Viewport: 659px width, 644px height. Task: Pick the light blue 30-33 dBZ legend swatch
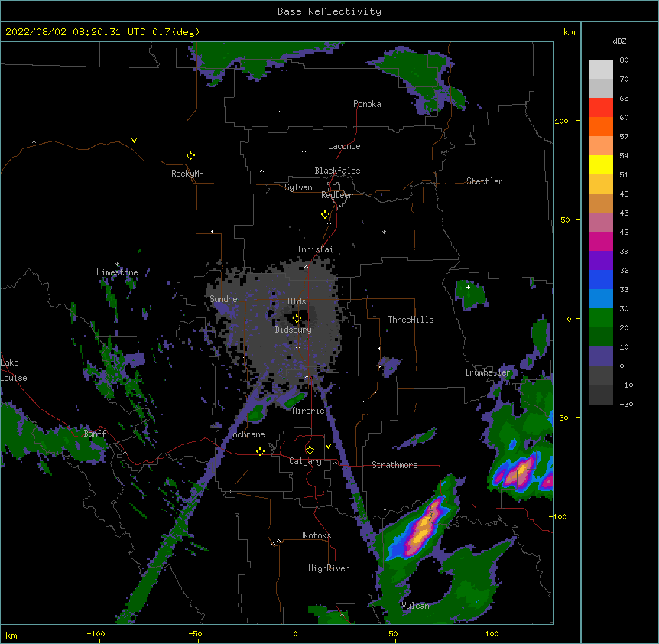coord(601,299)
